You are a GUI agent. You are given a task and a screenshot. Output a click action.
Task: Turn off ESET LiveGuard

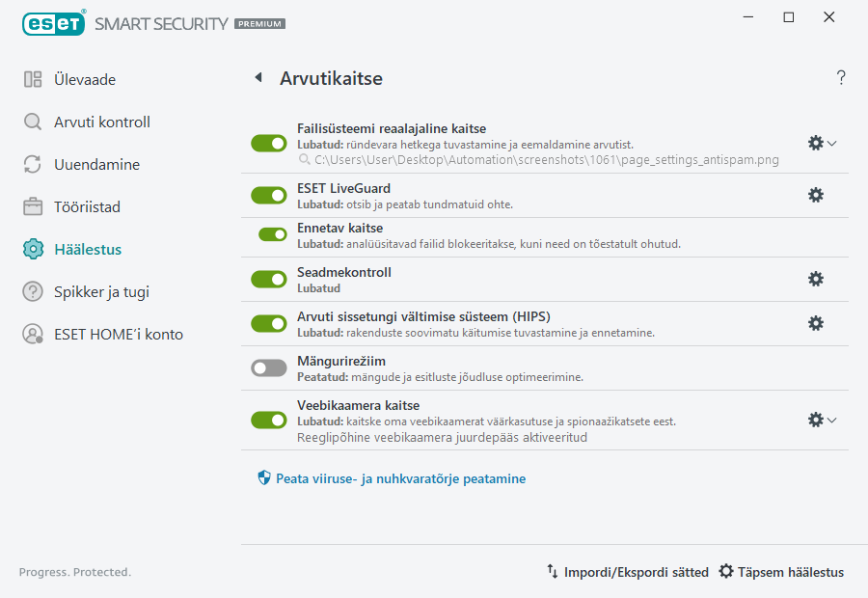pos(268,194)
